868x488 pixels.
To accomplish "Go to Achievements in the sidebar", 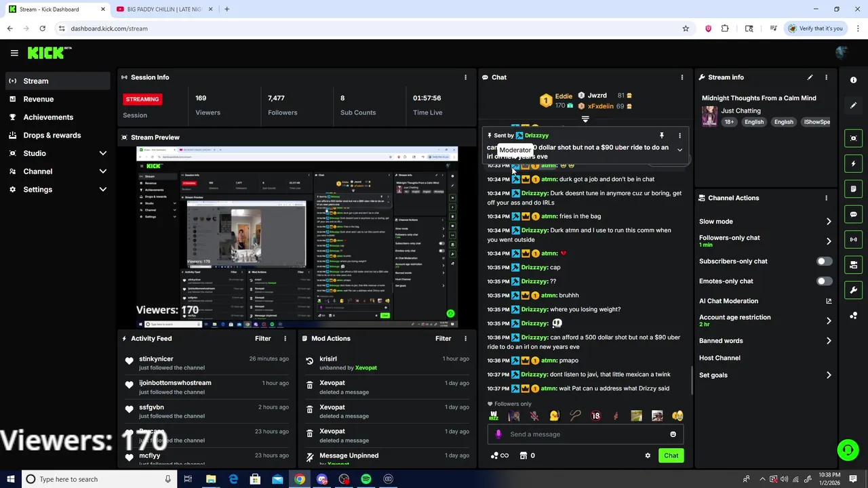I will point(57,117).
